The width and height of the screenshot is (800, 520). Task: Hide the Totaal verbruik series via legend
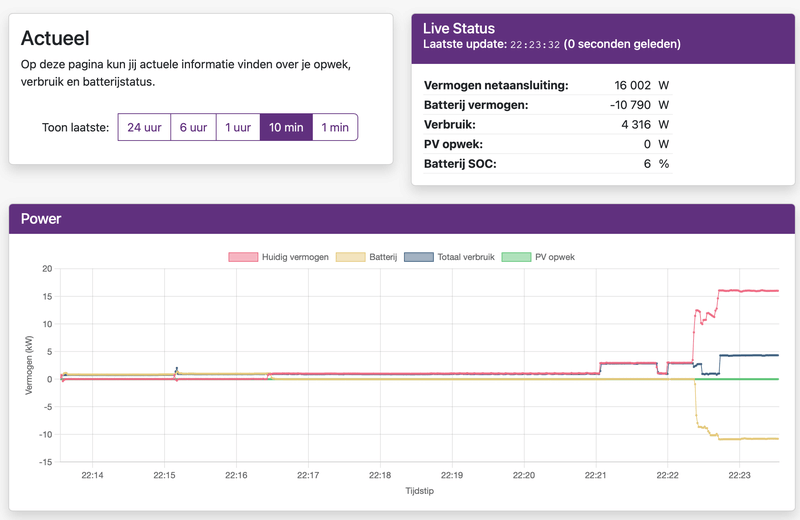click(418, 257)
